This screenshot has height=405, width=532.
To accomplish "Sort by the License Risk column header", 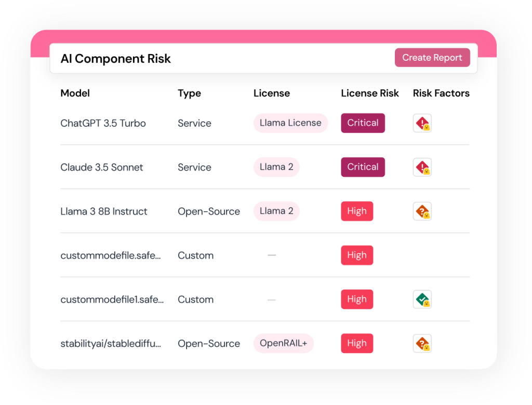I will tap(370, 94).
